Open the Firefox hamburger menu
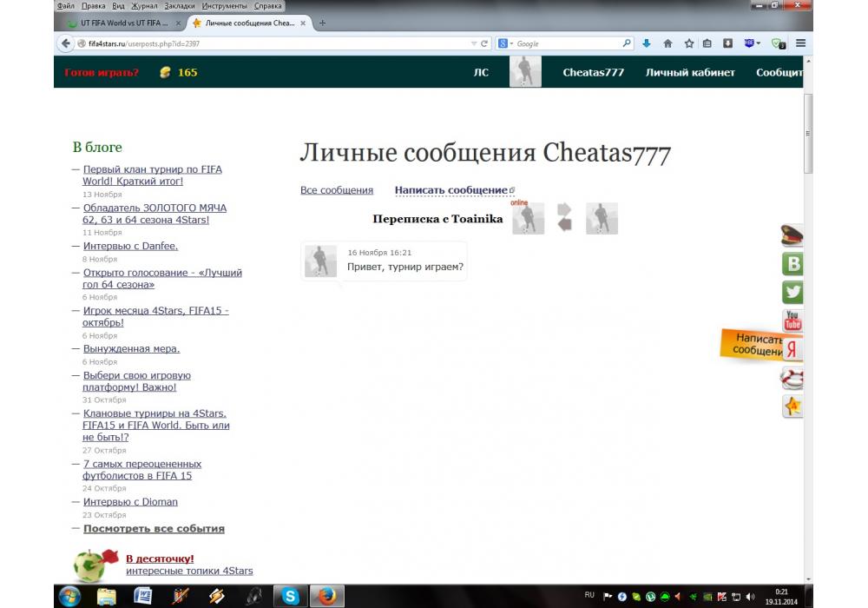 [x=800, y=43]
